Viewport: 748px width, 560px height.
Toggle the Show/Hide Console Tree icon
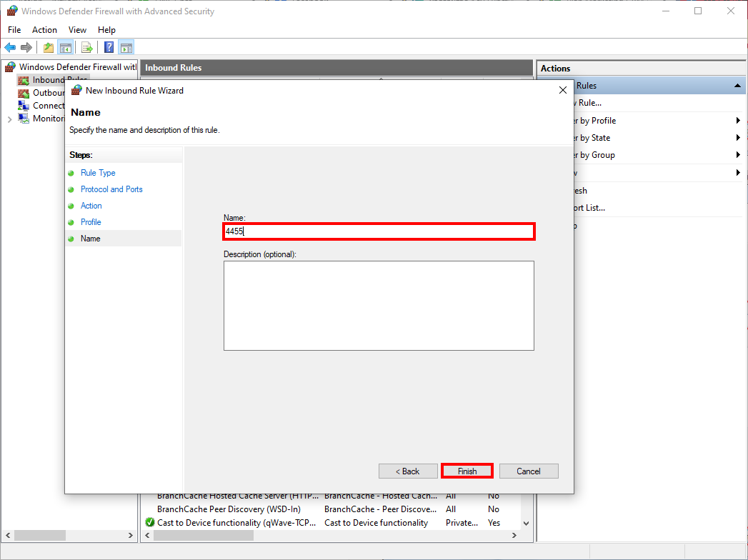65,47
